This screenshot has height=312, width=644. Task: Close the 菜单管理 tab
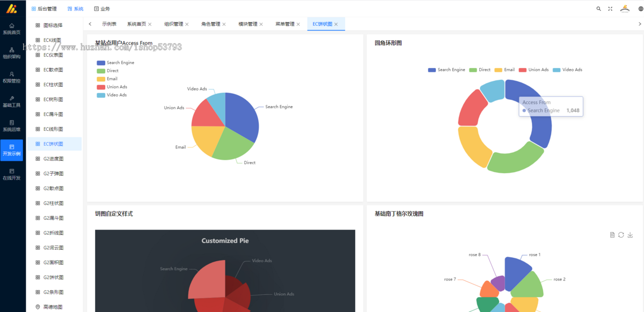pos(298,24)
